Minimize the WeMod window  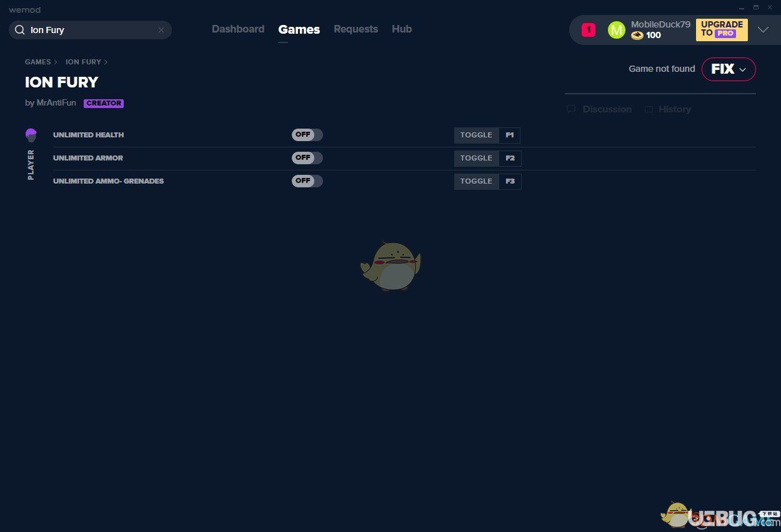tap(741, 7)
